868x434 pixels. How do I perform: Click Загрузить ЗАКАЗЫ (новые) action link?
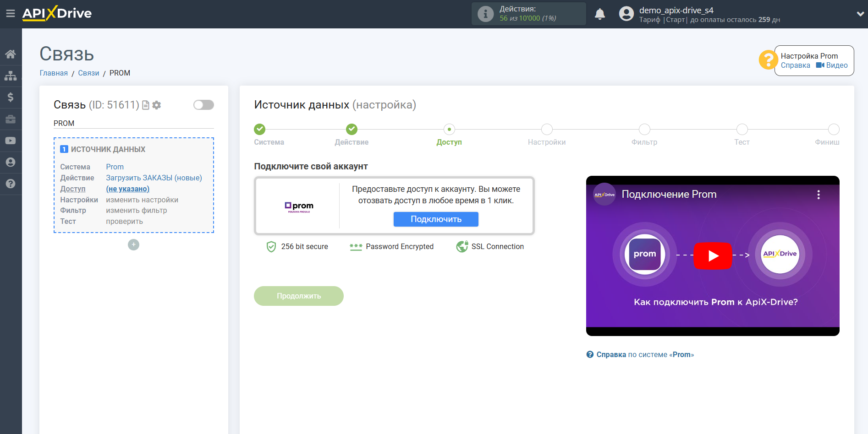click(154, 178)
